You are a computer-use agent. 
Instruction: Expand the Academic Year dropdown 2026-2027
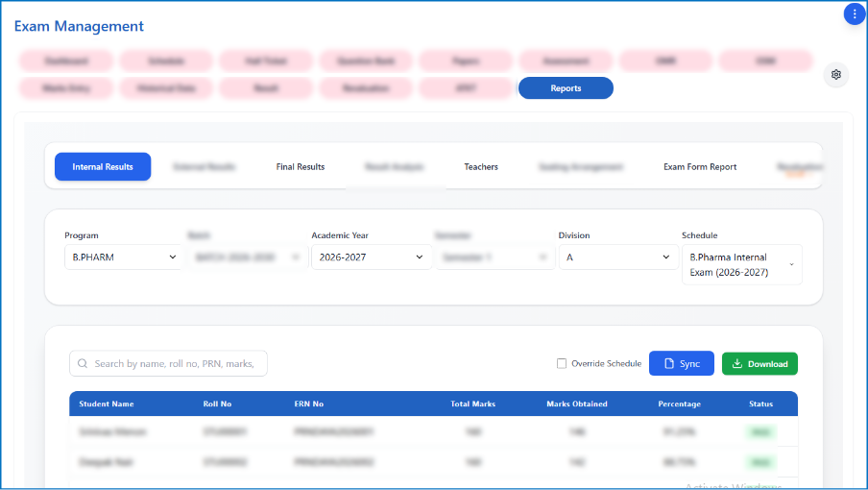click(x=371, y=257)
